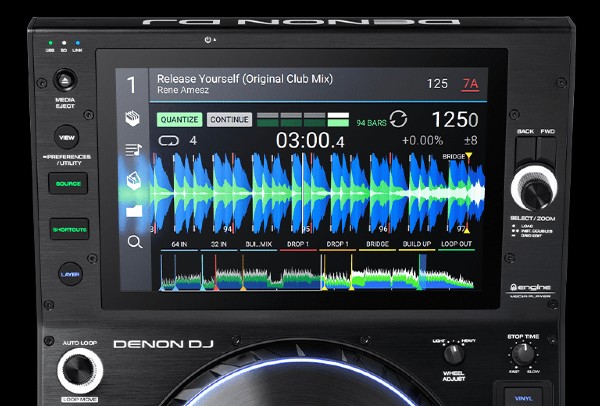Tap the track overview waveform strip
The width and height of the screenshot is (600, 406).
317,272
